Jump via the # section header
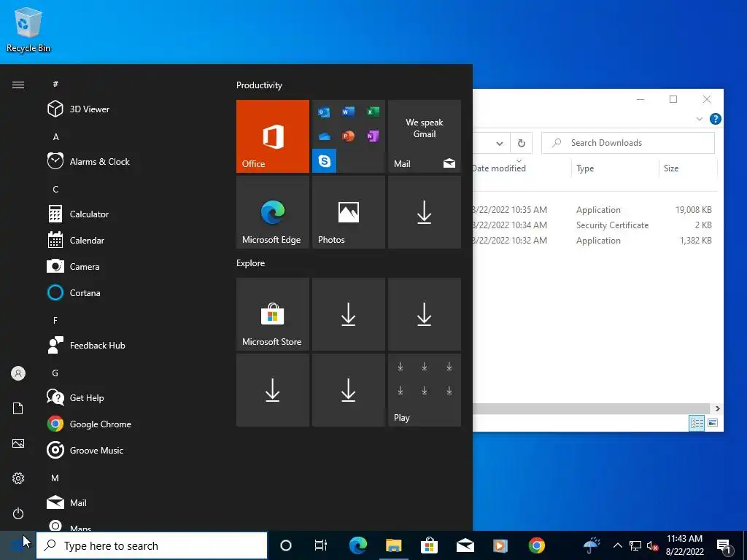This screenshot has height=560, width=747. 55,85
